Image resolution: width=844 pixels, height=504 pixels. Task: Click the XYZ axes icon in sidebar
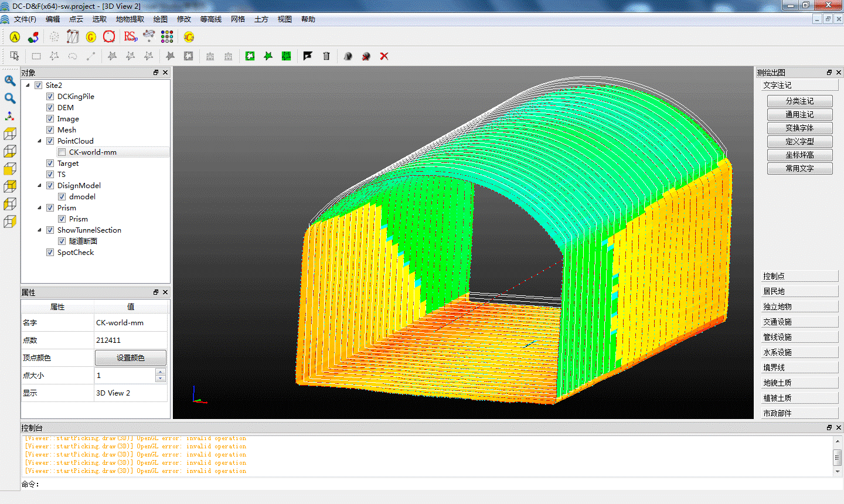click(x=10, y=116)
